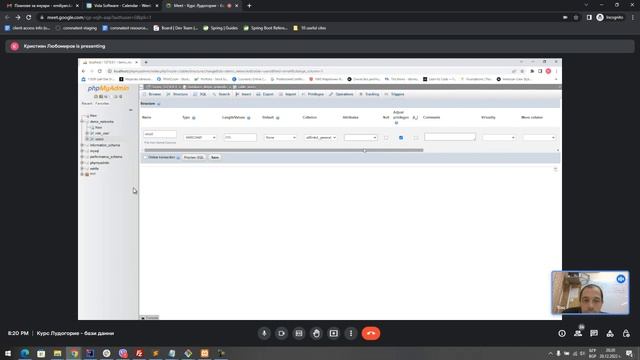The height and width of the screenshot is (360, 640).
Task: Open the Triggers tab in phpMyAdmin
Action: [x=395, y=94]
